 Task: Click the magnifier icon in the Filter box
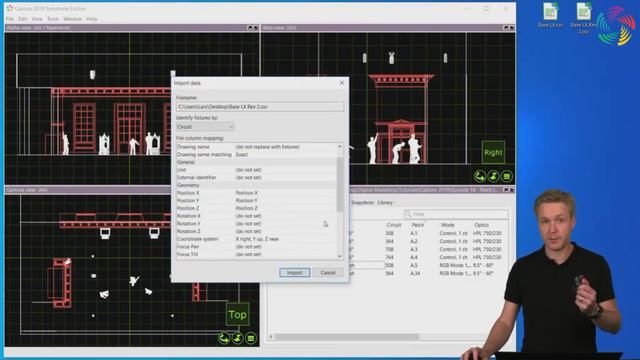coord(408,214)
